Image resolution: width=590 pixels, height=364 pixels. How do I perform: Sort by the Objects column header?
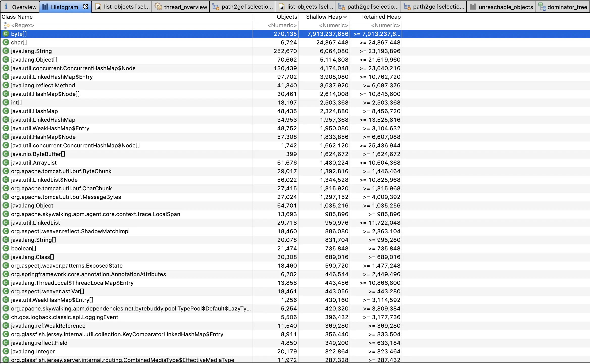287,17
